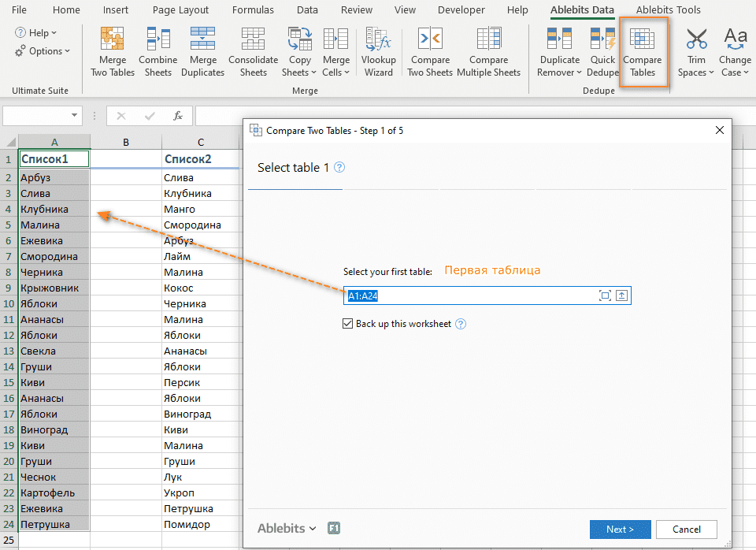Image resolution: width=756 pixels, height=550 pixels.
Task: Click the collapse dialog icon in range field
Action: (x=621, y=295)
